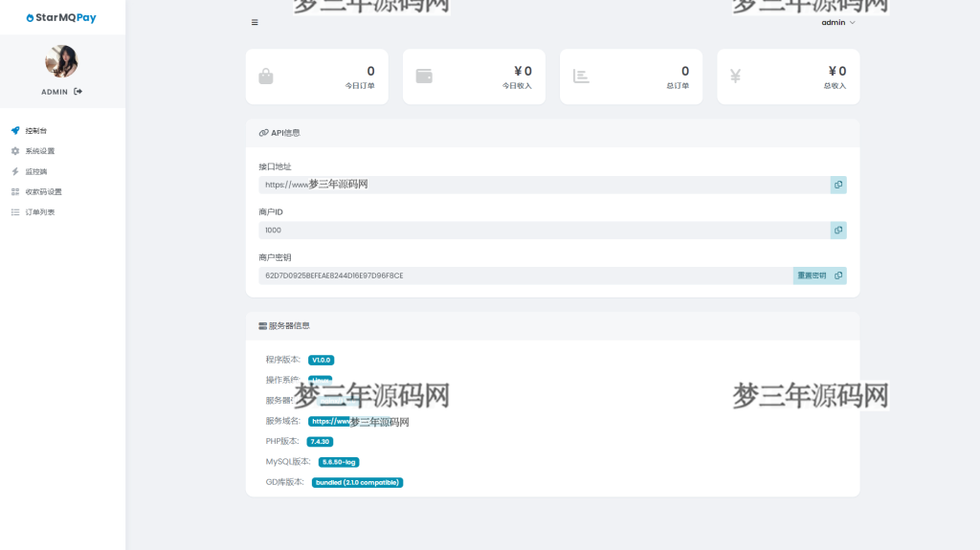Click the 总订单 count of 0
The height and width of the screenshot is (550, 980).
point(685,71)
